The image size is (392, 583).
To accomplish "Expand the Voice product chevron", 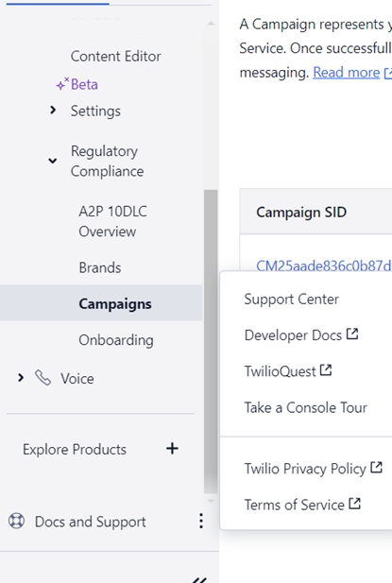I will (x=21, y=378).
